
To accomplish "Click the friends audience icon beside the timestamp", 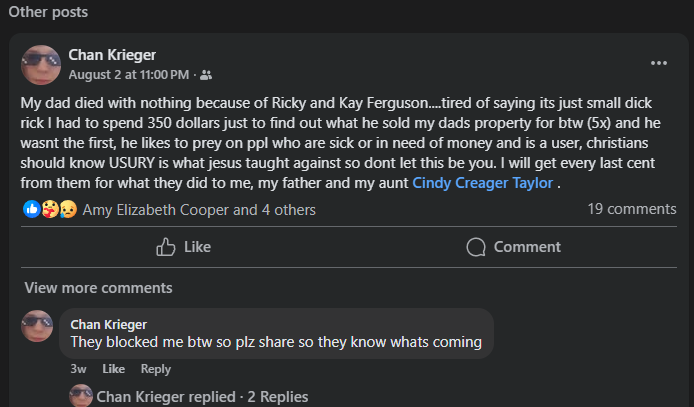I will (206, 75).
